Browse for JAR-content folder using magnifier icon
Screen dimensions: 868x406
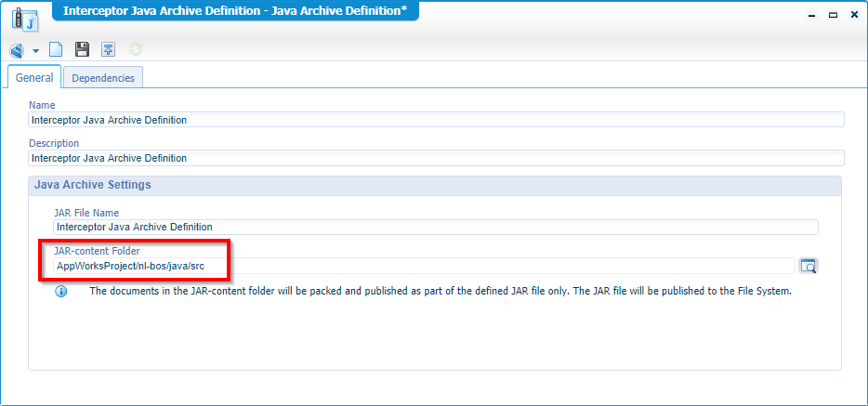809,267
